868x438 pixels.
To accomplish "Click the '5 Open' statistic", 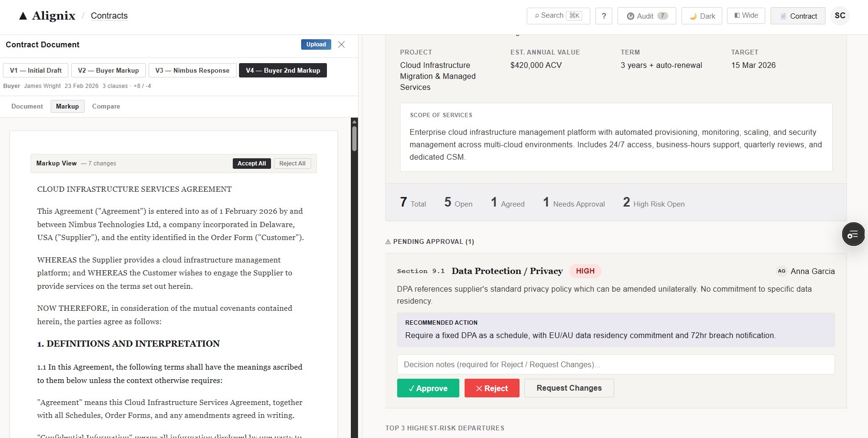I will (x=458, y=203).
